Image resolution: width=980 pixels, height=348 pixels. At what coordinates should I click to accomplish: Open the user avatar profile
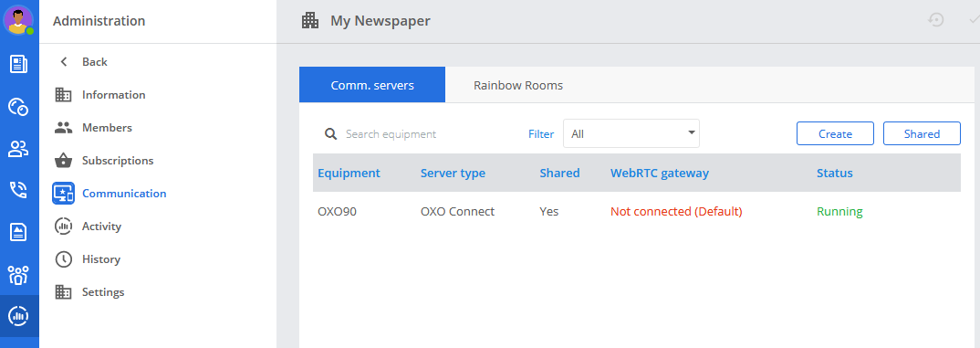19,20
